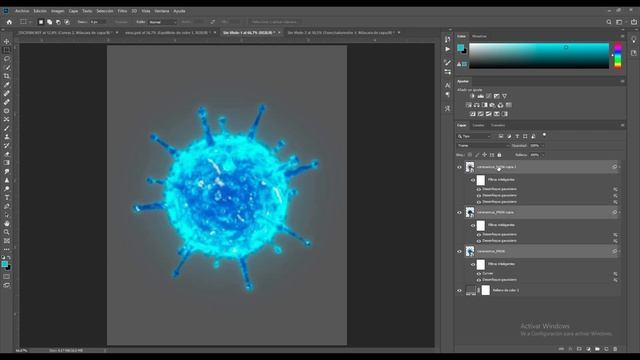Open the Paragraph panel icon
The height and width of the screenshot is (360, 640).
point(448,95)
